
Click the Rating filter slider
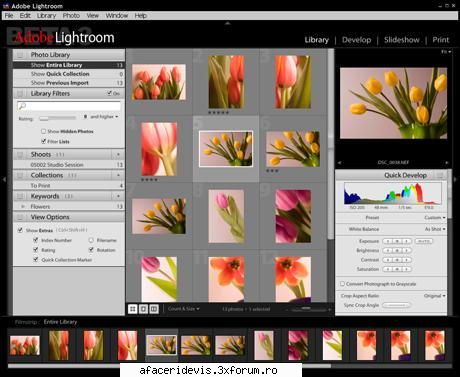(57, 118)
